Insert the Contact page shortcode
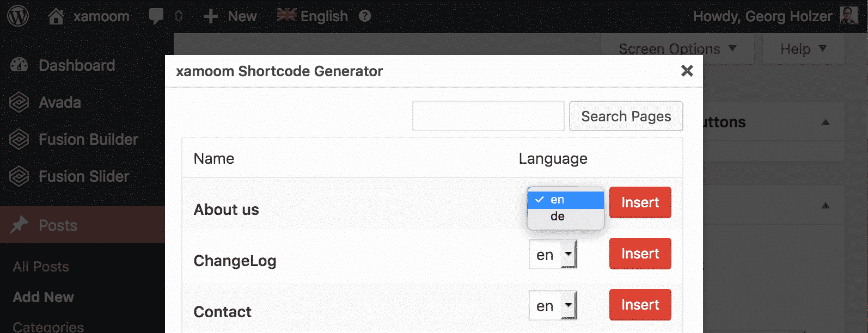 [x=640, y=305]
